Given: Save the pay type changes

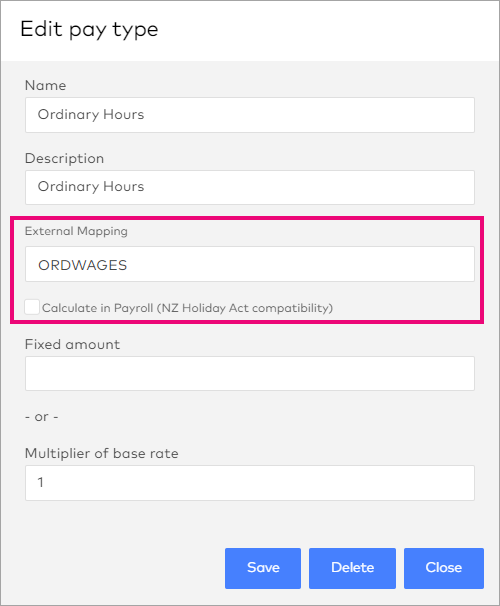Looking at the screenshot, I should tap(263, 568).
